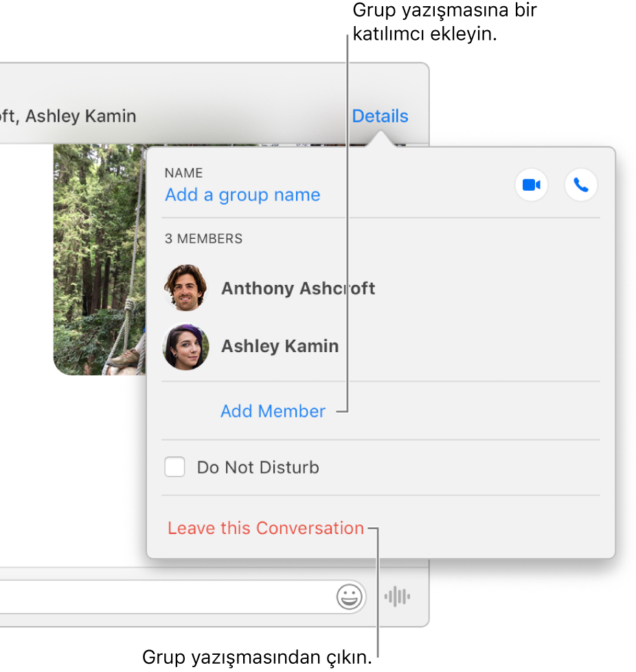Select the Anthony Ashcroft member name
The height and width of the screenshot is (672, 636).
tap(298, 288)
